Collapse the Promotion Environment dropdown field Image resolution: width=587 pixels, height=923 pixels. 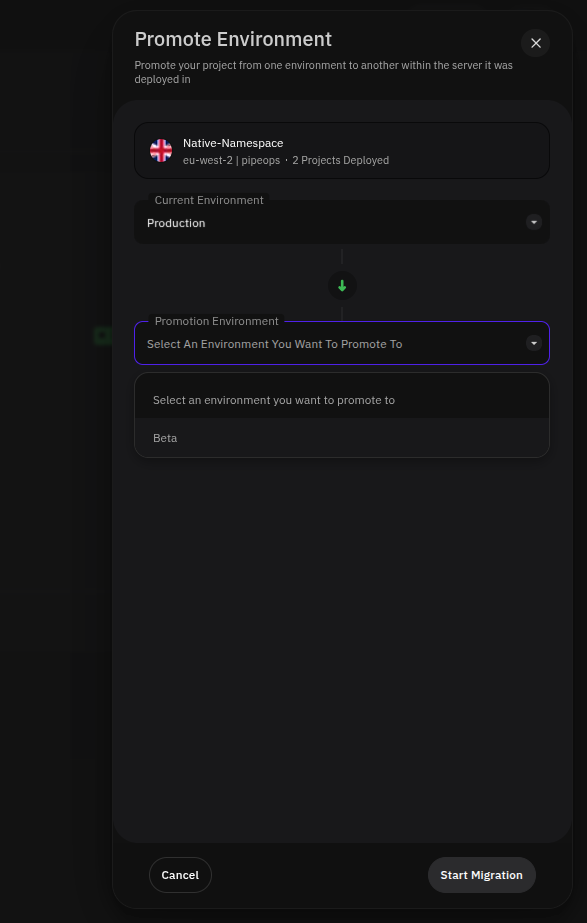click(x=342, y=343)
